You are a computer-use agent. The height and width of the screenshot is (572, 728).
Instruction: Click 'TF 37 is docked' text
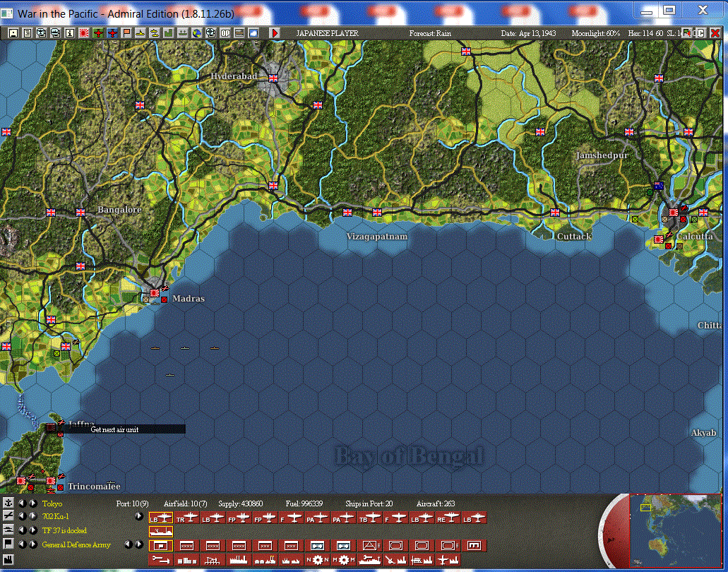(64, 530)
